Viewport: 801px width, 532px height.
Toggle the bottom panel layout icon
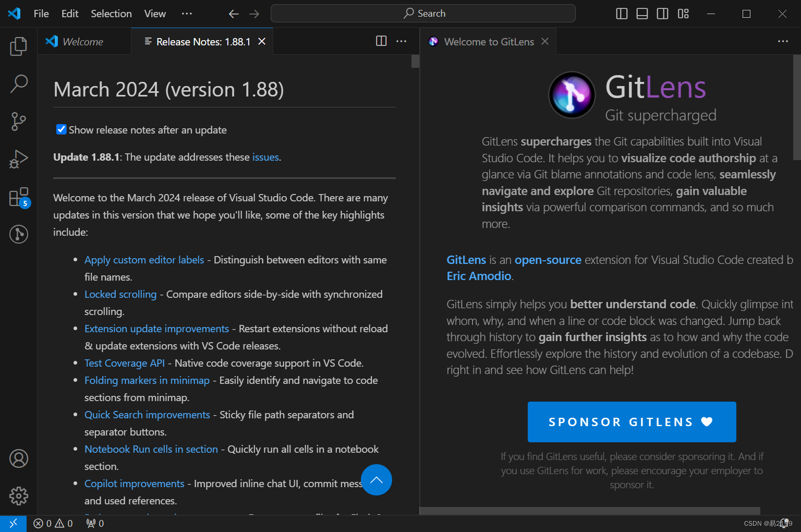click(642, 14)
